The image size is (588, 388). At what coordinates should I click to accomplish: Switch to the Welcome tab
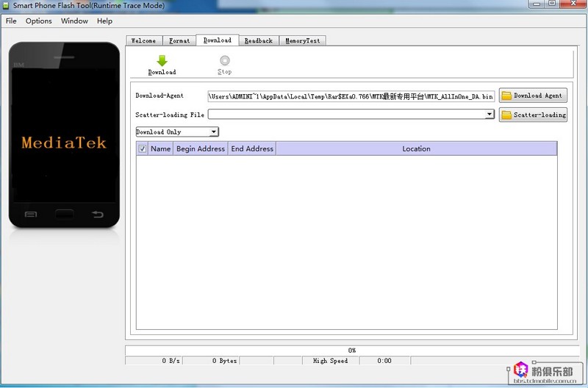(x=143, y=40)
